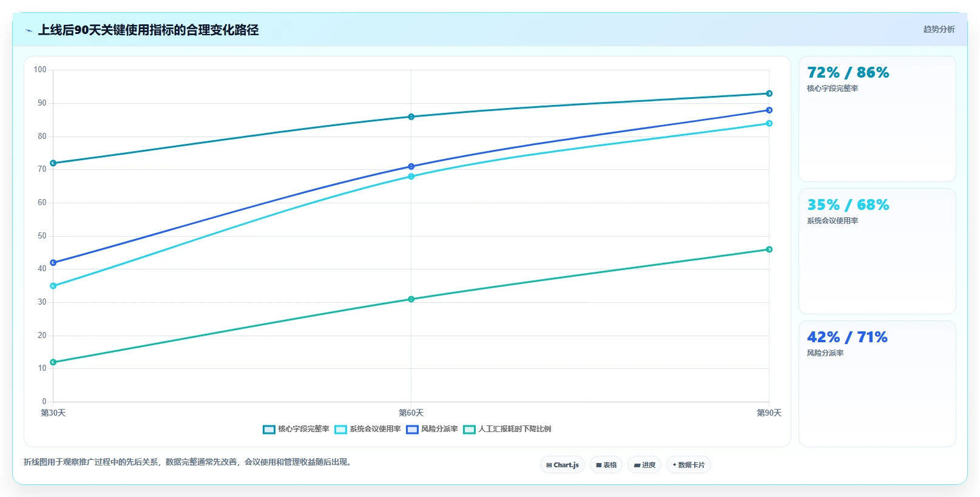Viewport: 980px width, 497px height.
Task: Select 风险分派率 data point at 第60天
Action: [411, 166]
